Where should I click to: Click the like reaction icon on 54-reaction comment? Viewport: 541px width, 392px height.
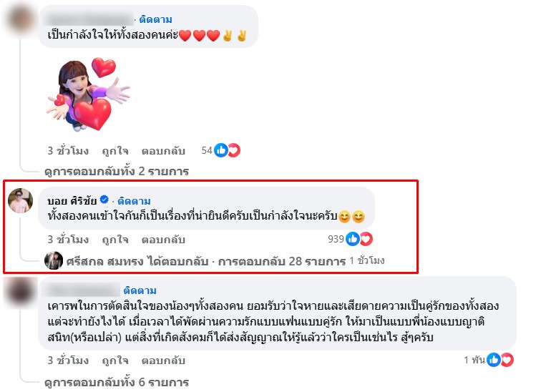pos(221,150)
